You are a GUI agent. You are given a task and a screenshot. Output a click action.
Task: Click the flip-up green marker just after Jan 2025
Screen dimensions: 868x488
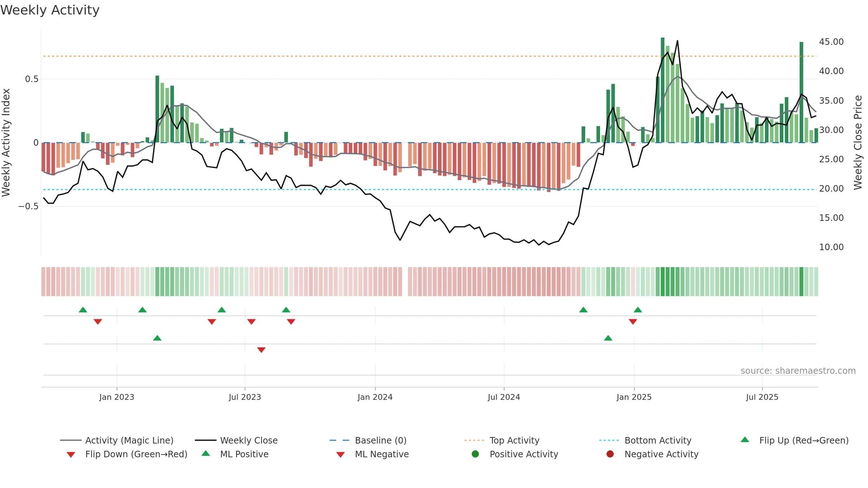pos(638,310)
